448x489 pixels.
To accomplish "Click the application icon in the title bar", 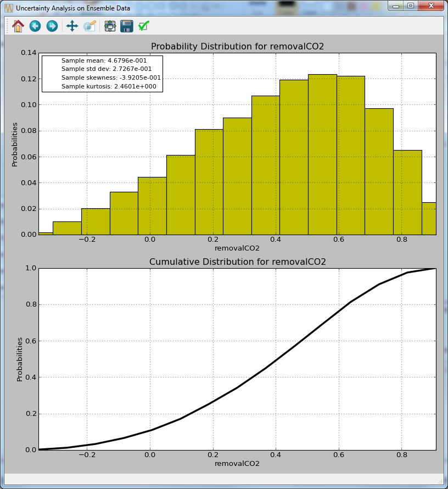I will [8, 8].
